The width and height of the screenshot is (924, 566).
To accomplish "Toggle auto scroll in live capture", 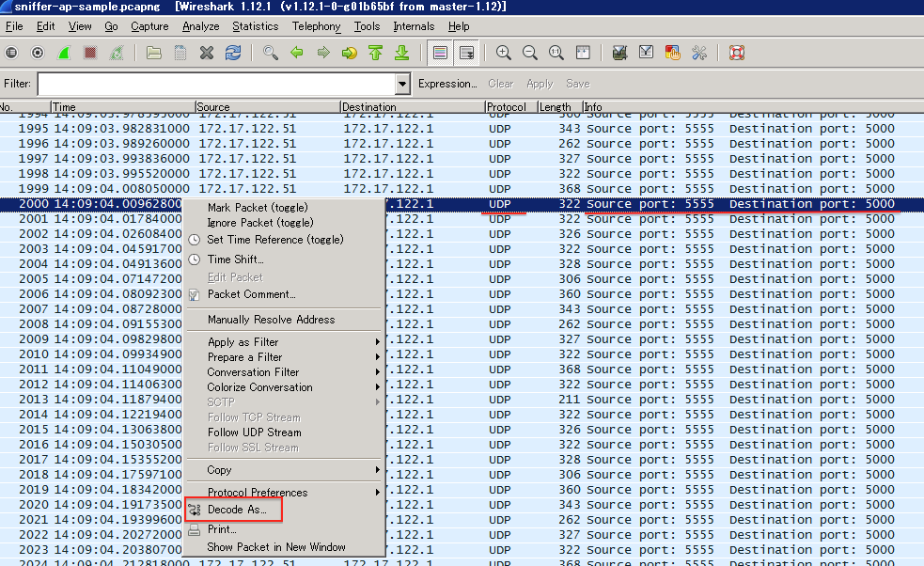I will (x=466, y=53).
